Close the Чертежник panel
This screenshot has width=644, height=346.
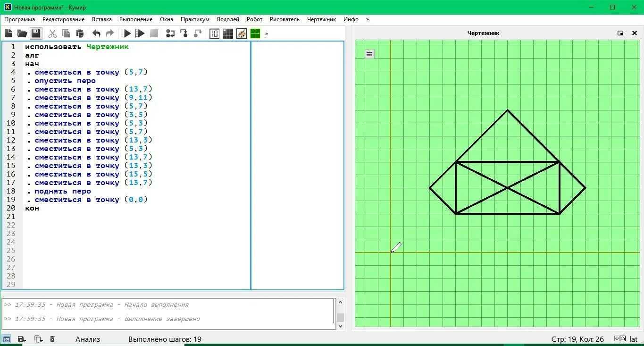pyautogui.click(x=635, y=33)
